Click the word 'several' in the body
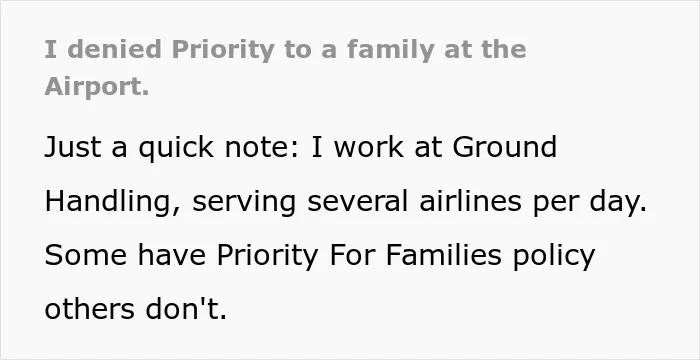 click(x=357, y=201)
